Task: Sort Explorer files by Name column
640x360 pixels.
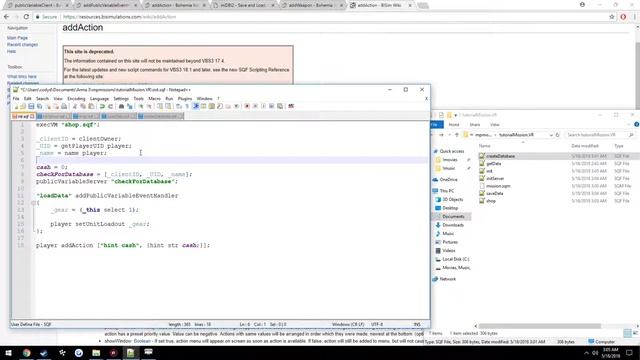Action: click(484, 146)
